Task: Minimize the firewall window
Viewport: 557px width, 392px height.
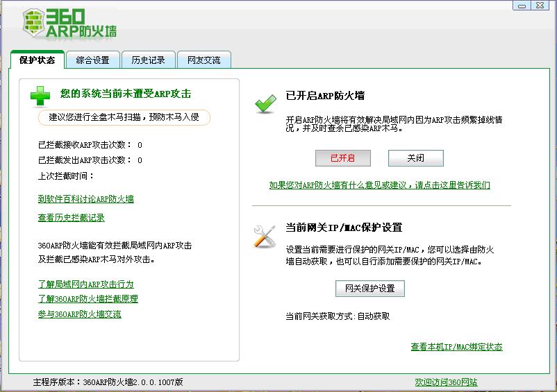Action: coord(522,6)
